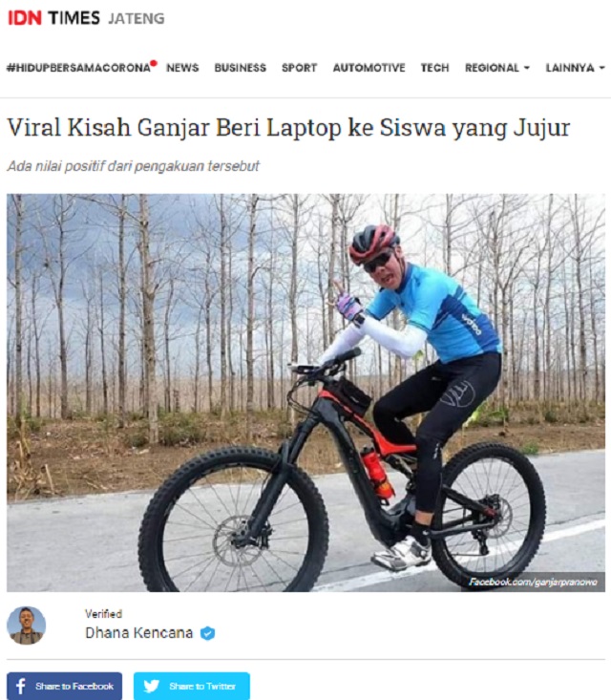Viewport: 611px width, 700px height.
Task: Expand the Lainnya dropdown menu
Action: (x=576, y=68)
